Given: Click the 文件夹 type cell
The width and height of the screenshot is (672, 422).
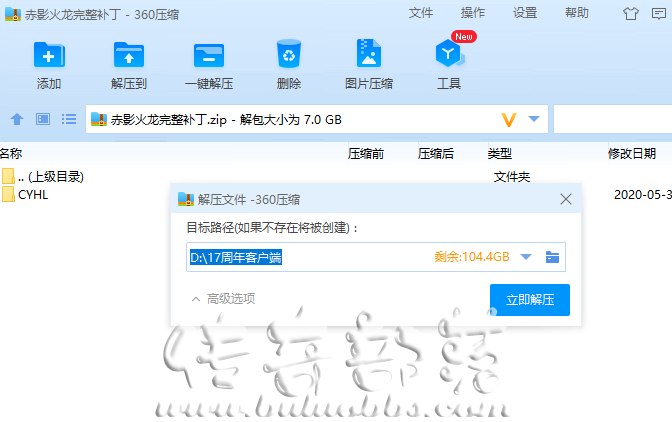Looking at the screenshot, I should click(x=512, y=177).
